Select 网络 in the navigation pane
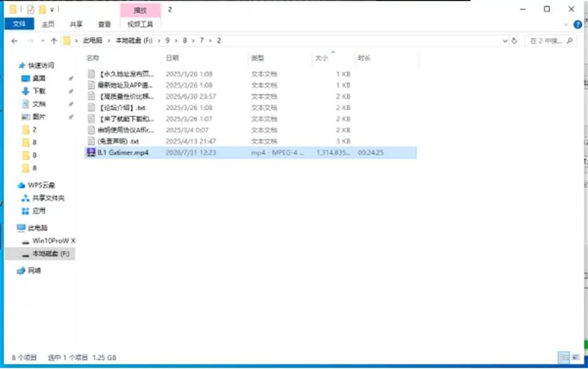The image size is (588, 369). click(29, 270)
